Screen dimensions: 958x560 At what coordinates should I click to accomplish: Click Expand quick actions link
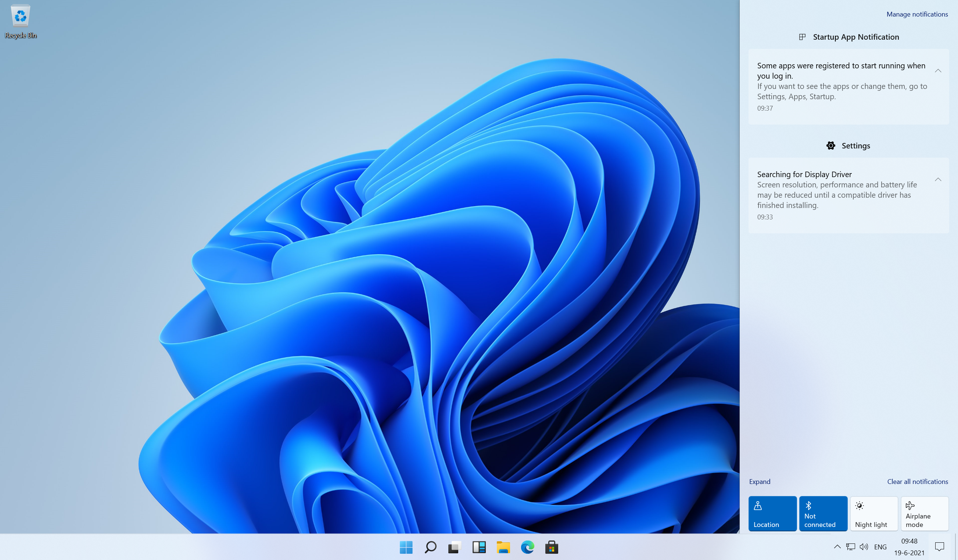tap(760, 481)
